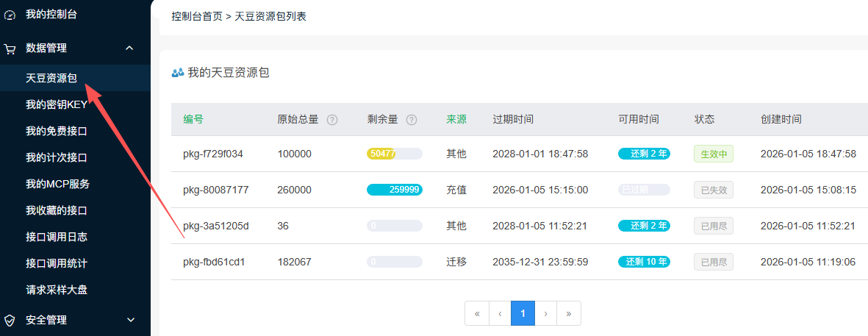Click 已用尽 tag for pkg-fbd61cd1
868x336 pixels.
coord(714,261)
